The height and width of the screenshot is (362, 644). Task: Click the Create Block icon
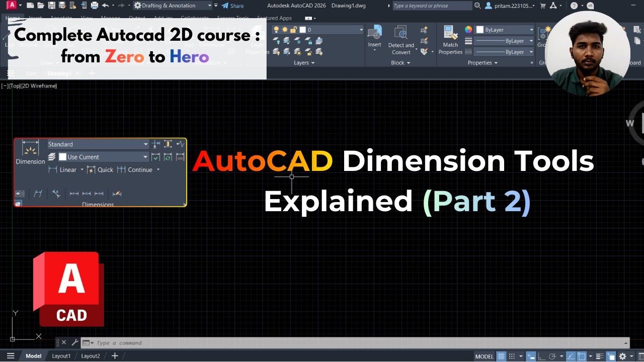[x=424, y=30]
